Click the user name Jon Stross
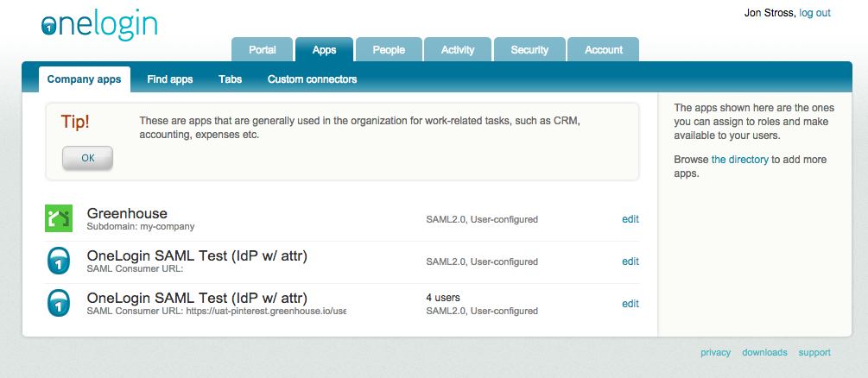 770,13
